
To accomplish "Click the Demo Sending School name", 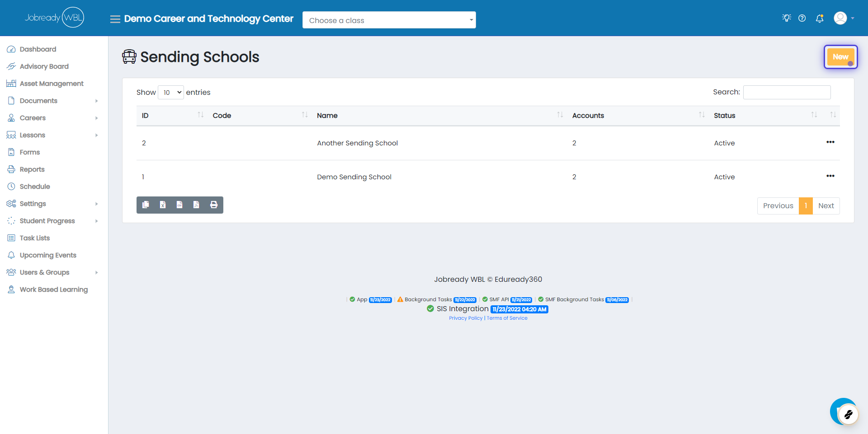I will click(x=354, y=177).
